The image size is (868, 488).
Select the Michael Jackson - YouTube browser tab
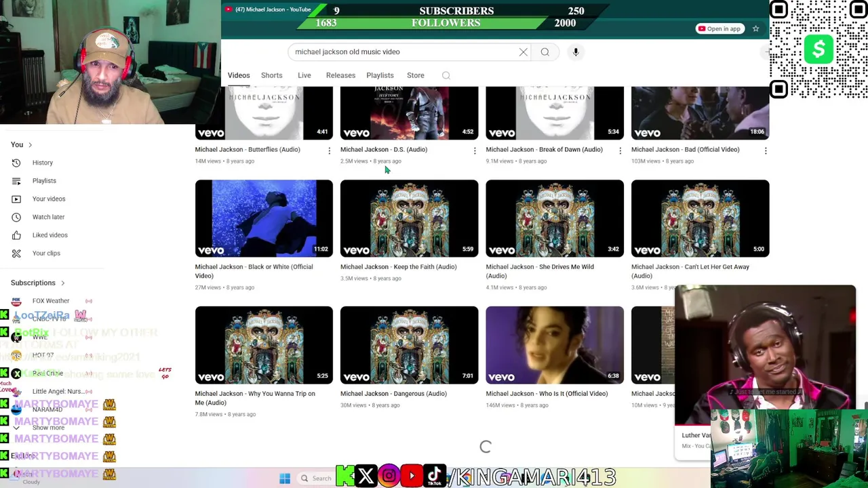click(268, 9)
